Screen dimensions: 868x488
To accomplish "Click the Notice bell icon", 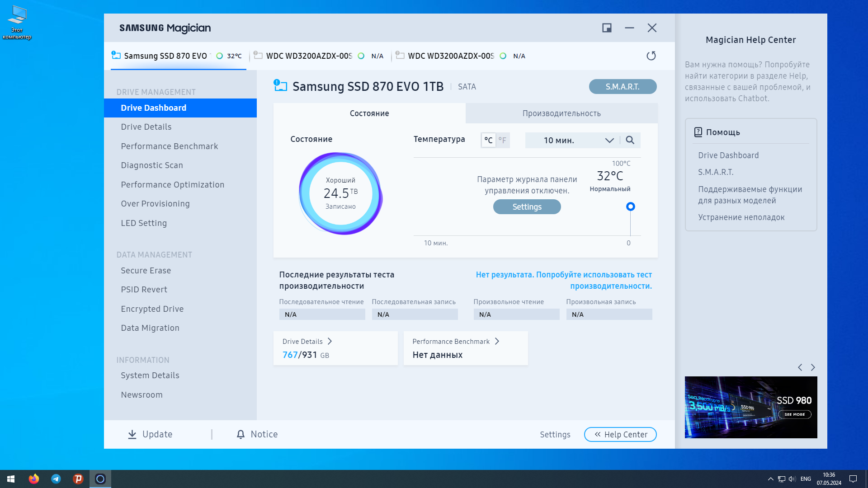I will [x=241, y=434].
